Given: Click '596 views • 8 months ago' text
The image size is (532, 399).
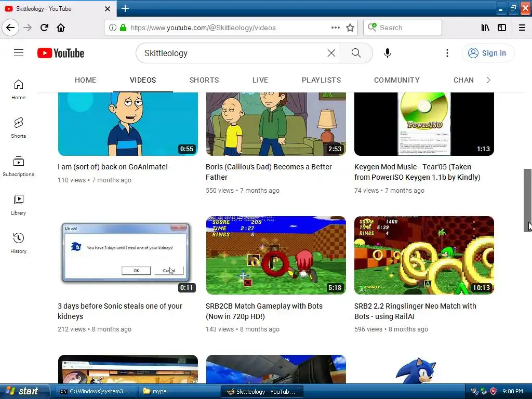Looking at the screenshot, I should tap(391, 329).
